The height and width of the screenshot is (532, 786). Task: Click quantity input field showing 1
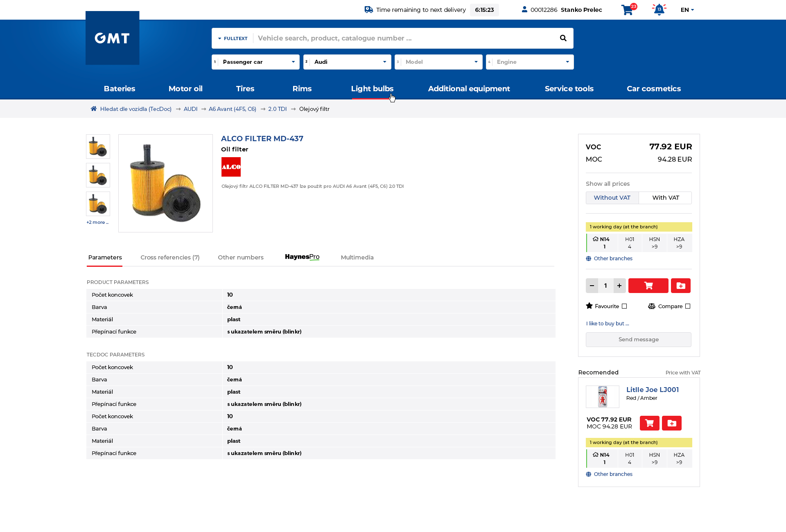(x=605, y=286)
